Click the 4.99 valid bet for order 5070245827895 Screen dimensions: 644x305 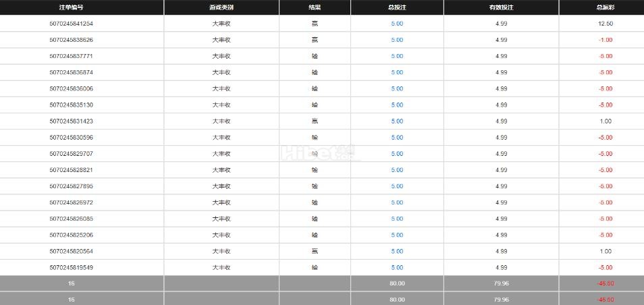[501, 186]
